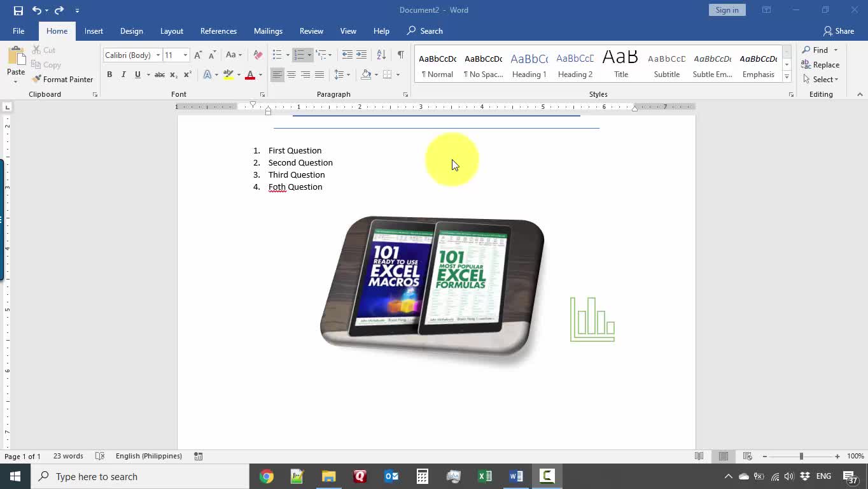Open the Insert ribbon tab
868x489 pixels.
pyautogui.click(x=94, y=31)
